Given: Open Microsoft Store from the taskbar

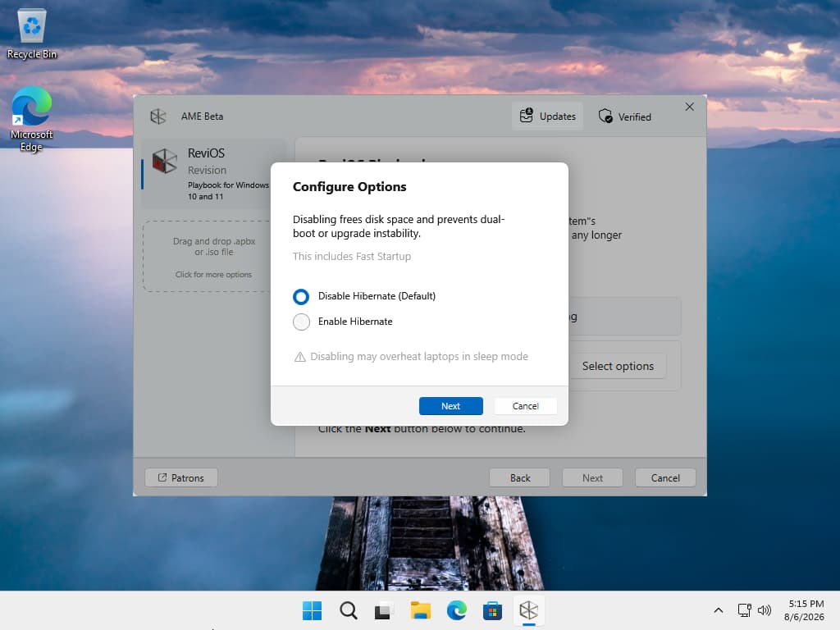Looking at the screenshot, I should pos(492,610).
